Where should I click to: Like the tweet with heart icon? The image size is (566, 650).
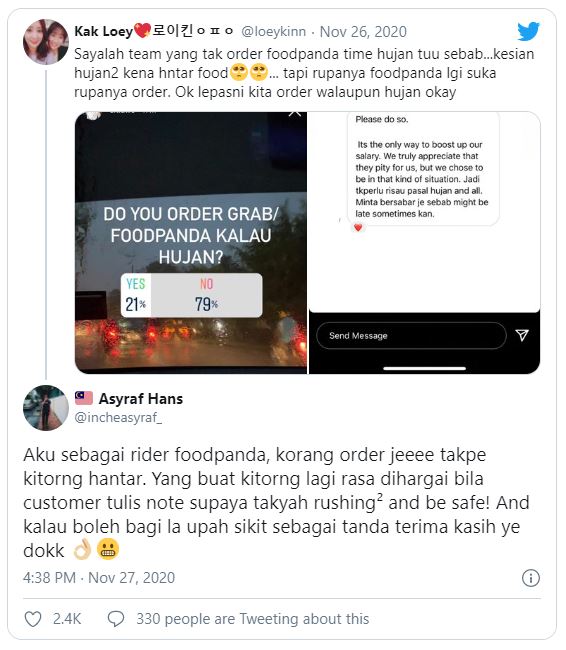pyautogui.click(x=33, y=619)
